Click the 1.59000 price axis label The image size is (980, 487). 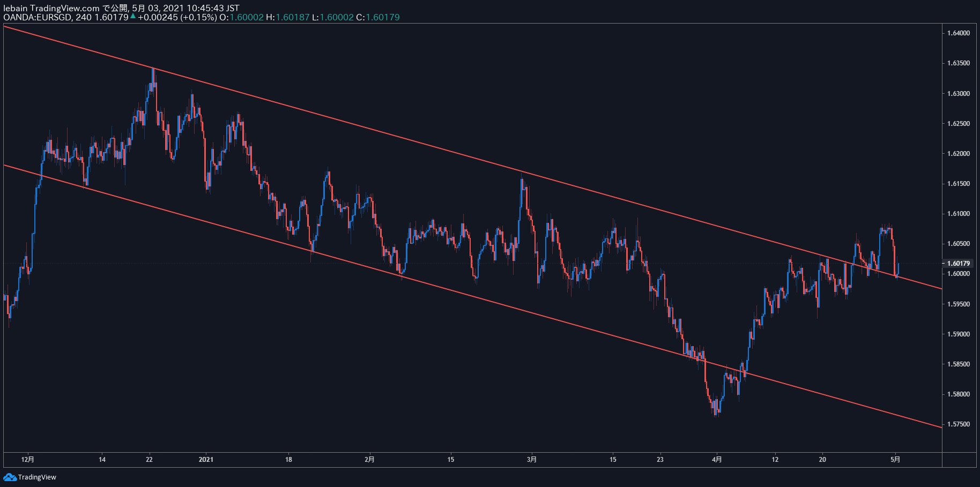pos(958,334)
